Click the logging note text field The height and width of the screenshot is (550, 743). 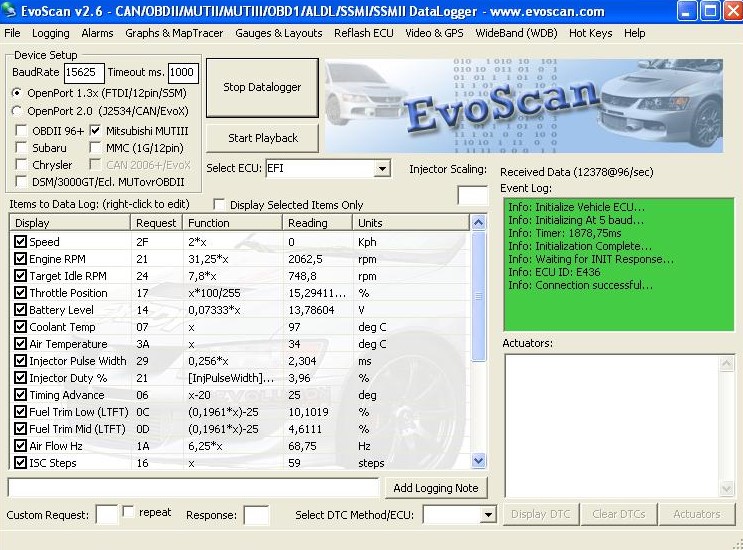click(193, 487)
